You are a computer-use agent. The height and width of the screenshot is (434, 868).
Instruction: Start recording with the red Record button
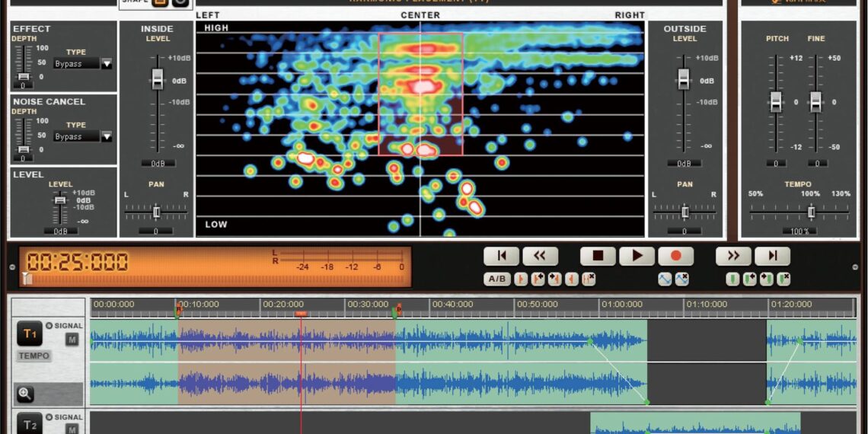(x=675, y=256)
